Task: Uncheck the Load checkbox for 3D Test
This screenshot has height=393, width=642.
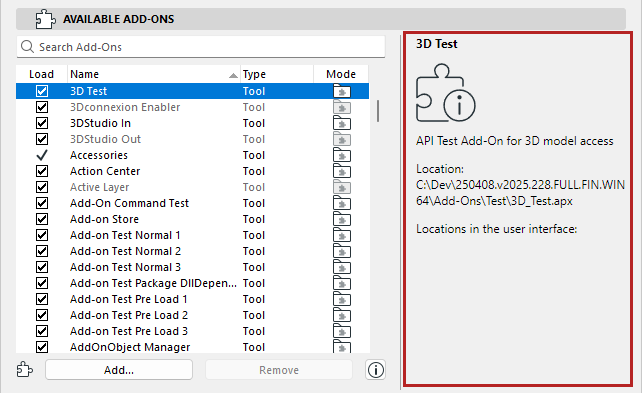Action: (42, 91)
